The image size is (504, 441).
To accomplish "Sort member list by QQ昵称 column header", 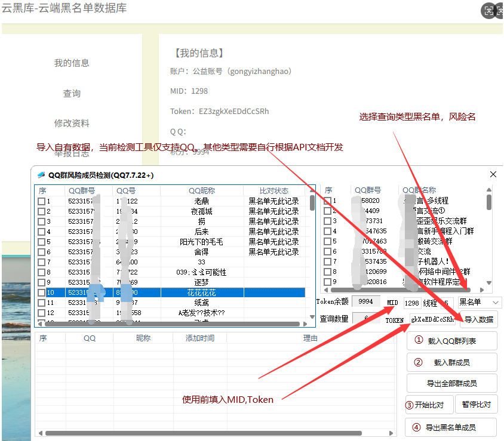I will [201, 191].
